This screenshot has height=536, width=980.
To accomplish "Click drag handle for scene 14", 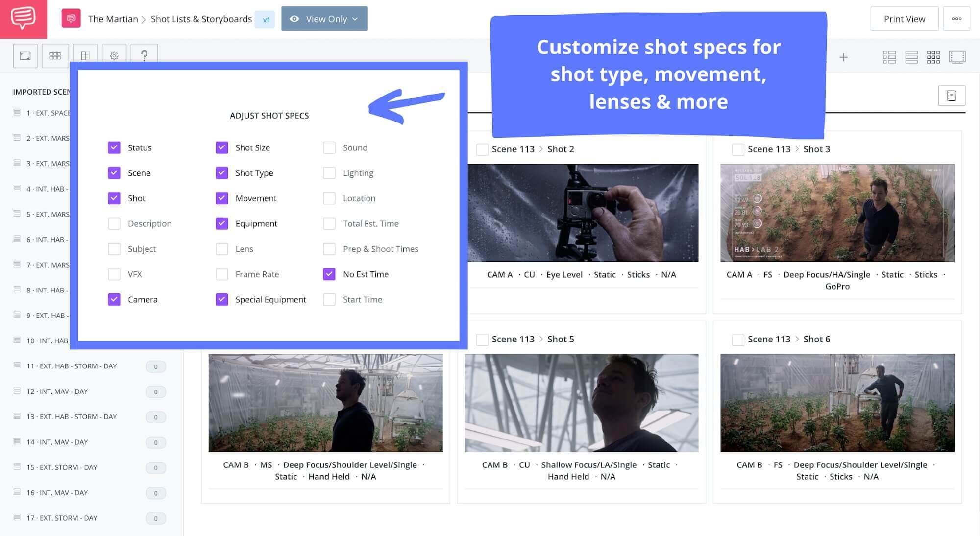I will tap(17, 441).
